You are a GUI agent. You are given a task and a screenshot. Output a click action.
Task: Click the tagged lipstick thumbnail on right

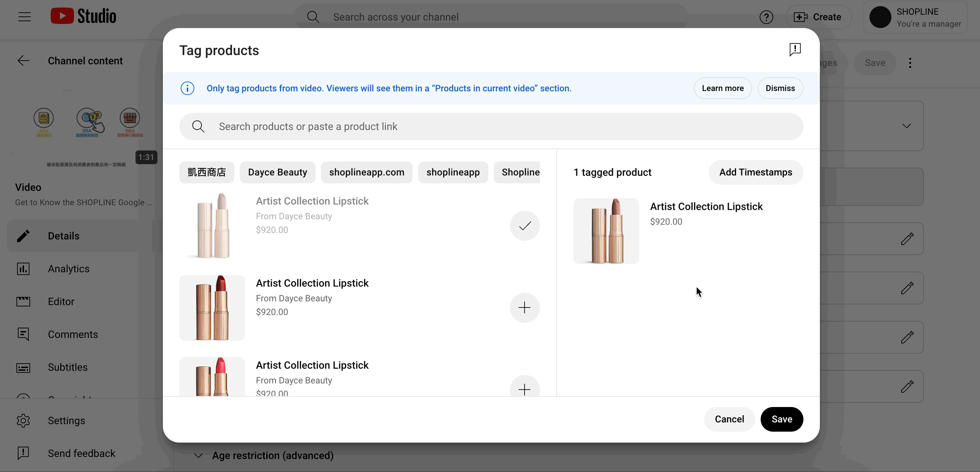[x=606, y=231]
